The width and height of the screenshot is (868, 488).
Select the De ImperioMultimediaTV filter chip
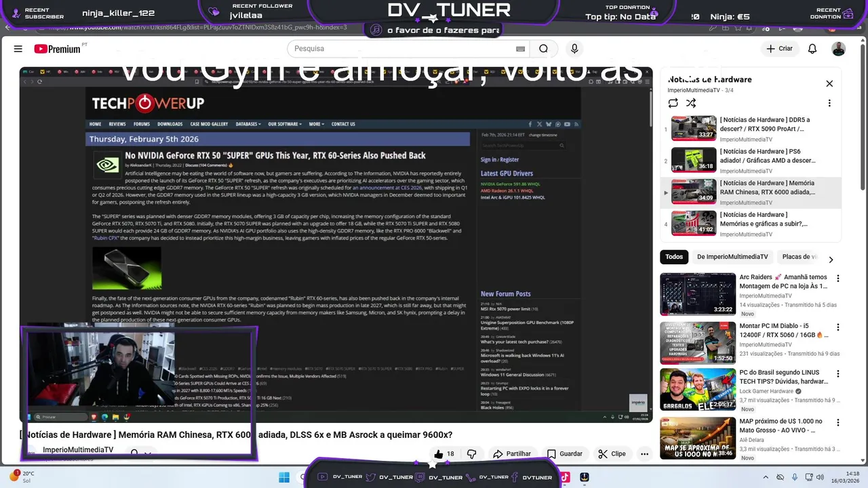(732, 257)
